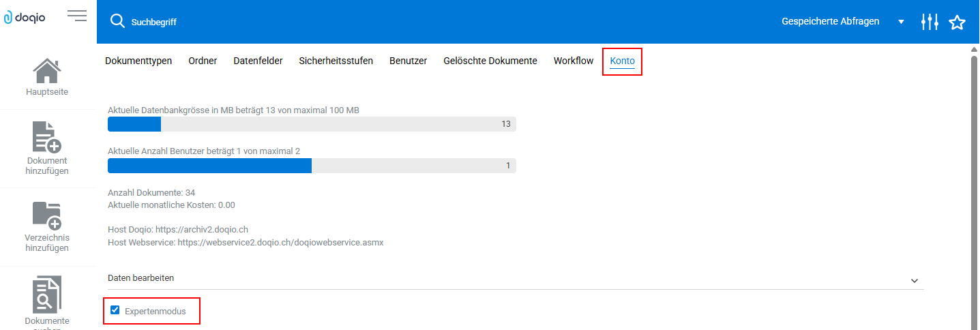The height and width of the screenshot is (330, 980).
Task: Click the database size progress bar
Action: tap(312, 124)
